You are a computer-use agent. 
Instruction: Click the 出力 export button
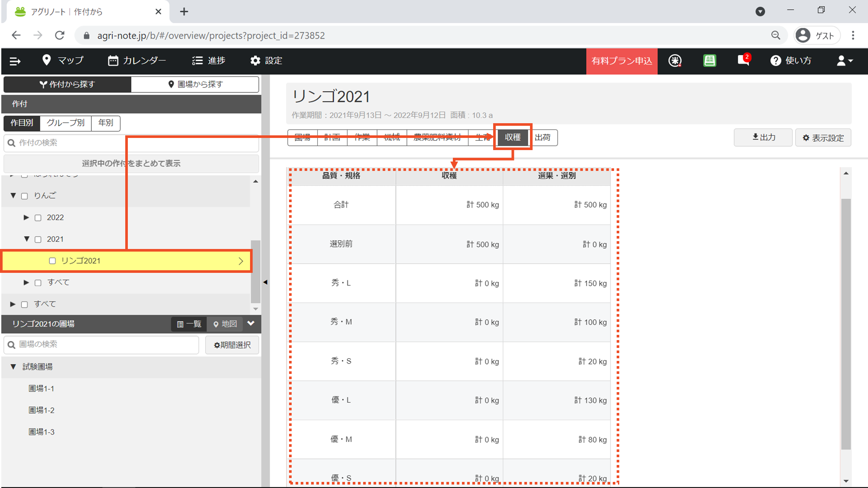click(763, 138)
